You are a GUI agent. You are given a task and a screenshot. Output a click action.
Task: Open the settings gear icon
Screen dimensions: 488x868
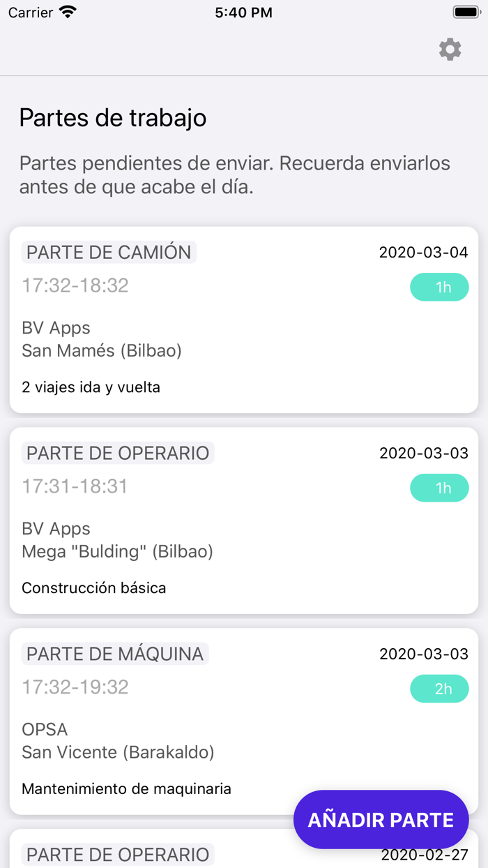(450, 49)
